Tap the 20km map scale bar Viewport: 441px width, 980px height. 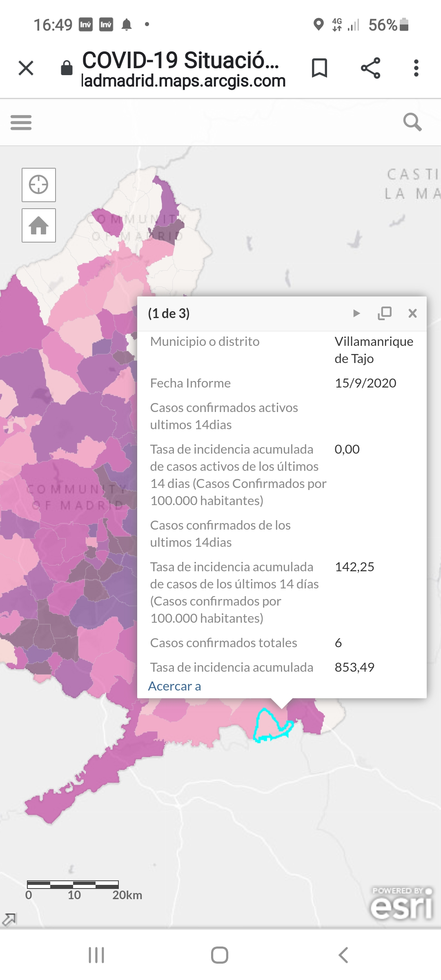coord(84,891)
